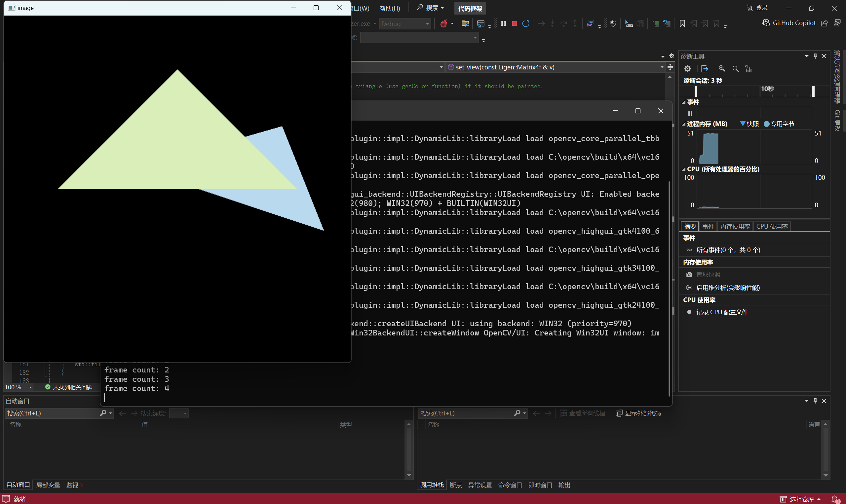
Task: Click the right timeline selection handle
Action: (x=813, y=91)
